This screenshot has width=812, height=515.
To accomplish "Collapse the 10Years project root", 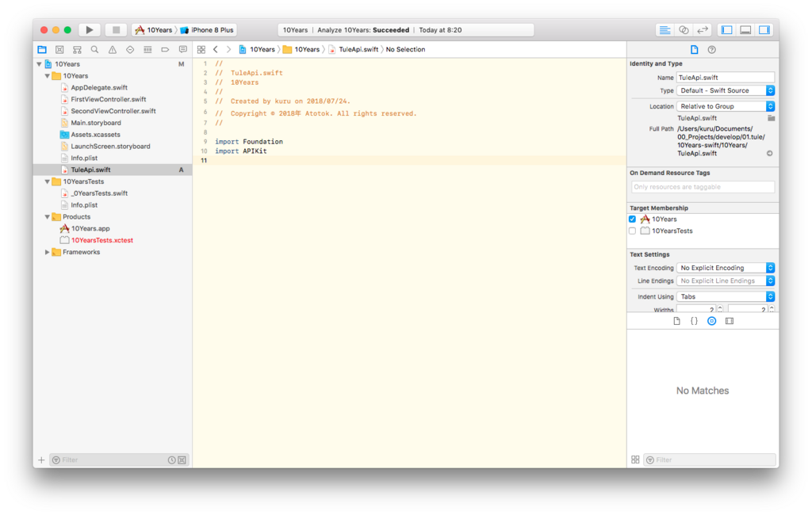I will [x=40, y=64].
